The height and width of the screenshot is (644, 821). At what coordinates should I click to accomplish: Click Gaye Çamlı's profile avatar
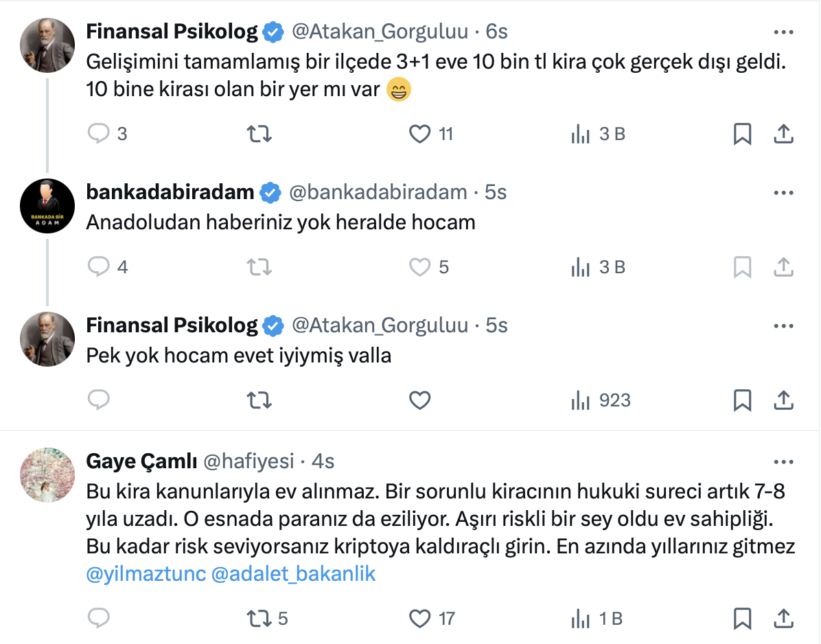pyautogui.click(x=47, y=475)
